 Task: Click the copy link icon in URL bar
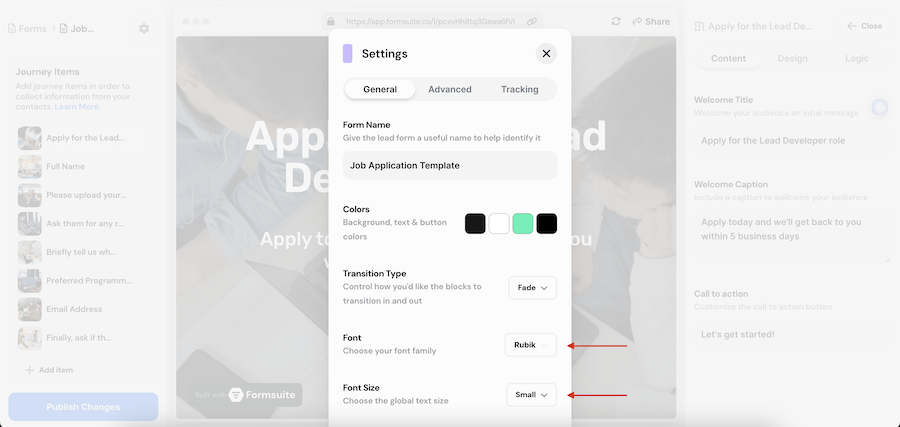(x=533, y=21)
